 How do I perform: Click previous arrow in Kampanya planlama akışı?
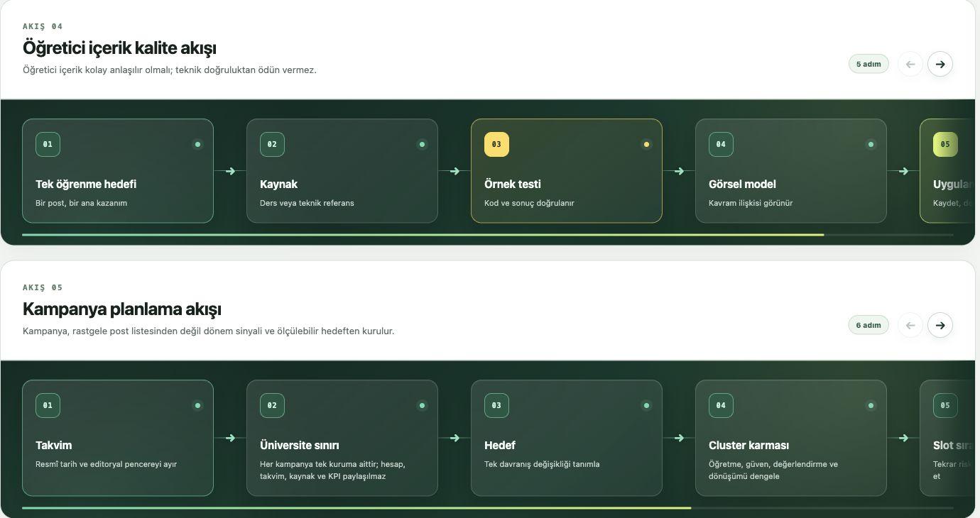(x=910, y=325)
